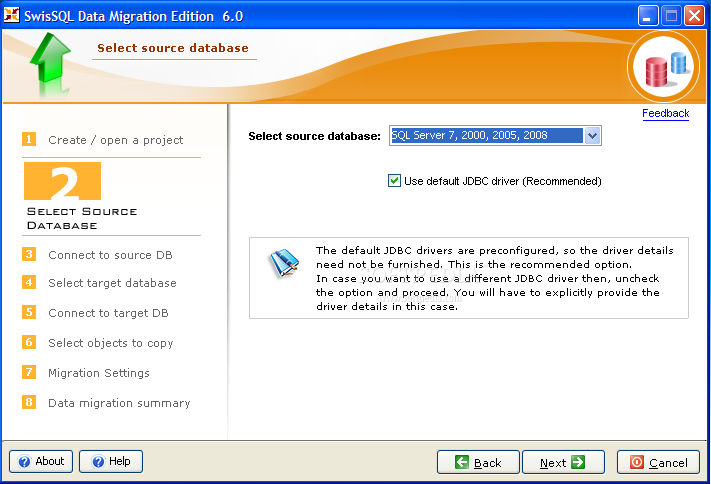Maximize the SwisSQL window

click(x=671, y=16)
